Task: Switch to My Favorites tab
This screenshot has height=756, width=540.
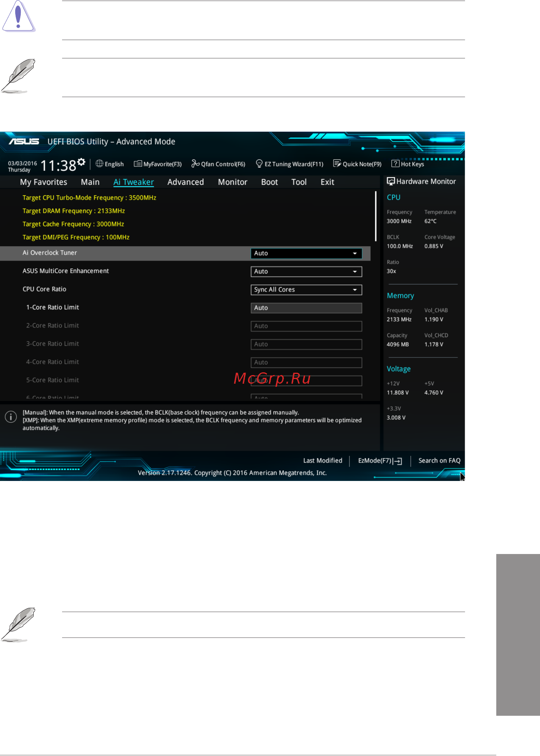Action: pos(44,182)
